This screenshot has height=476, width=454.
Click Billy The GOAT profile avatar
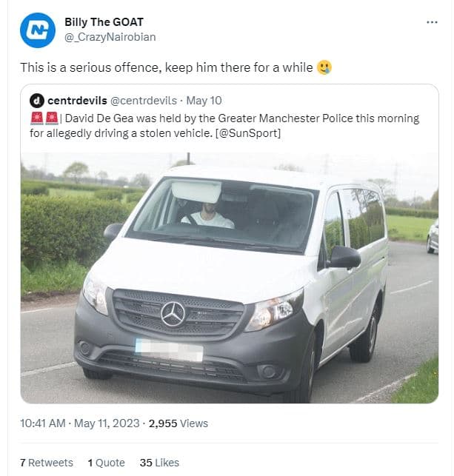click(37, 30)
